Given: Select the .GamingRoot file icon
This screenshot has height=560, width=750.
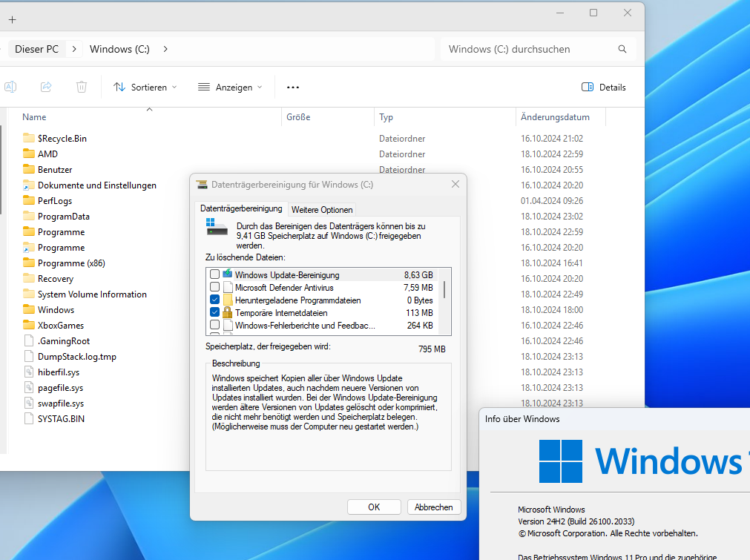Looking at the screenshot, I should [29, 341].
